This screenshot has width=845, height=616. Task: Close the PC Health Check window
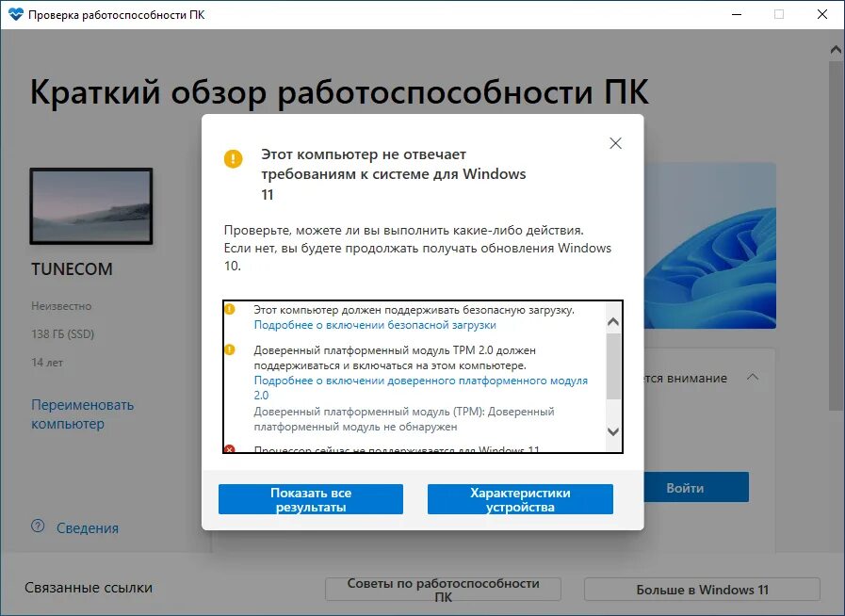tap(822, 14)
